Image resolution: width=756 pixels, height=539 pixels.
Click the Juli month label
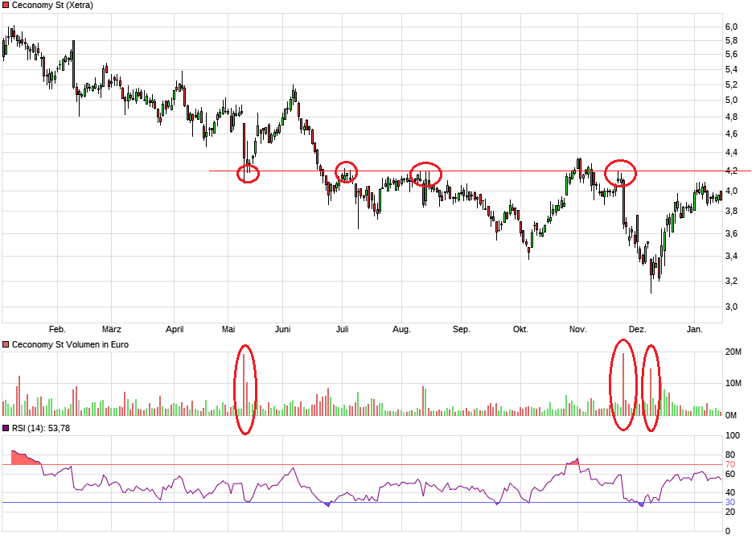pyautogui.click(x=342, y=329)
